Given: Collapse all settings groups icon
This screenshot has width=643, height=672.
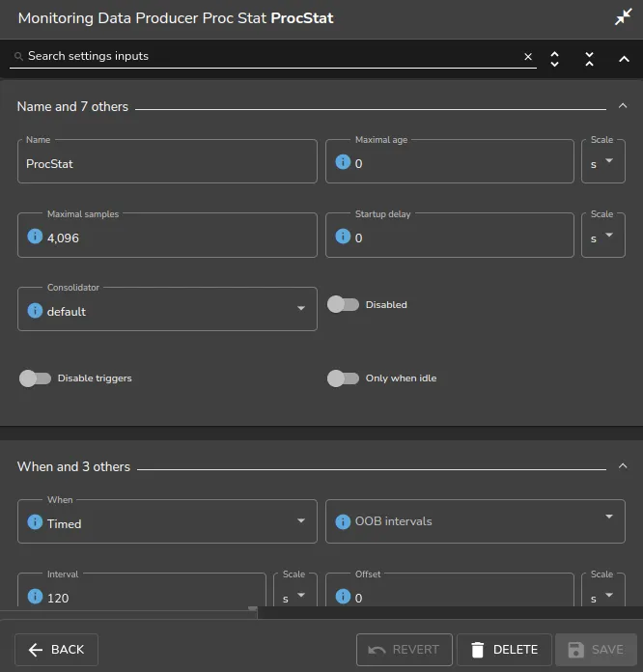Looking at the screenshot, I should (589, 59).
